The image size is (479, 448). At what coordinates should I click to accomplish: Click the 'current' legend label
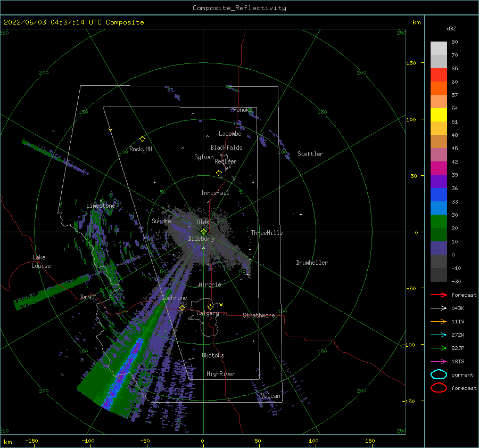[463, 374]
